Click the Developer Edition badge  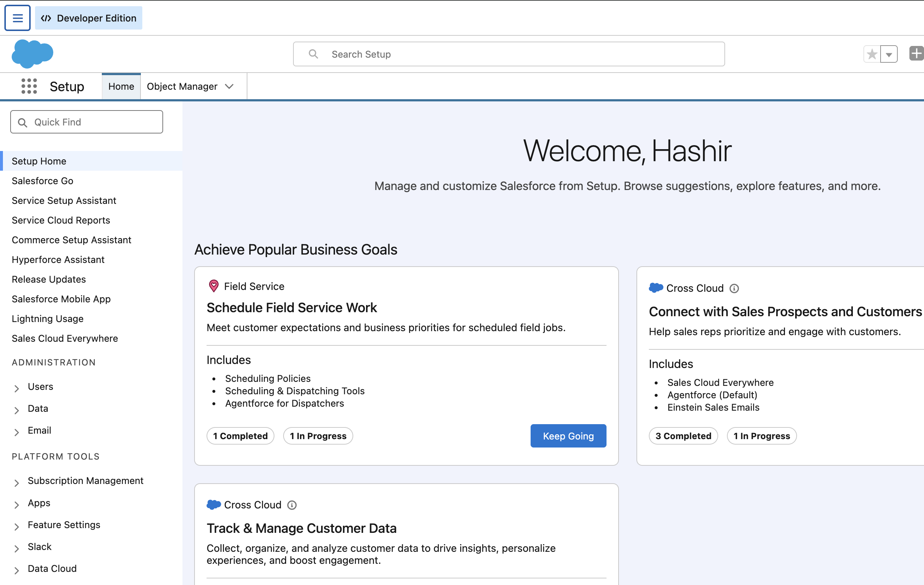(x=89, y=18)
